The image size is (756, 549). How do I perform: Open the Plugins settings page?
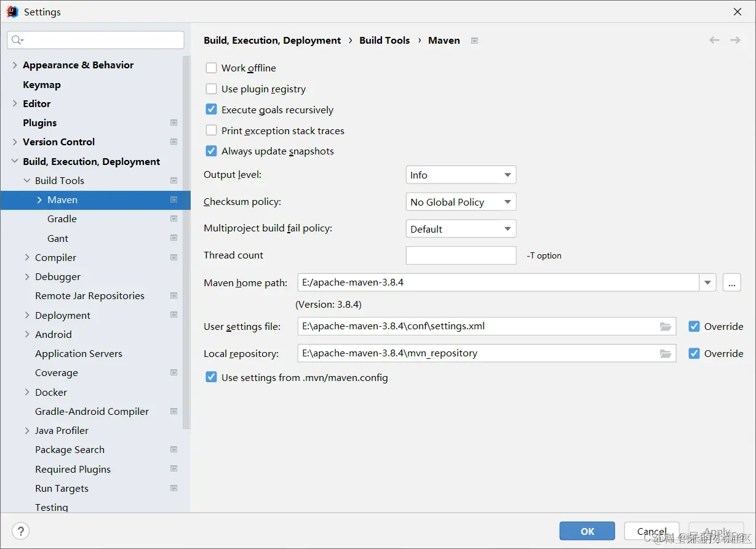[x=40, y=123]
